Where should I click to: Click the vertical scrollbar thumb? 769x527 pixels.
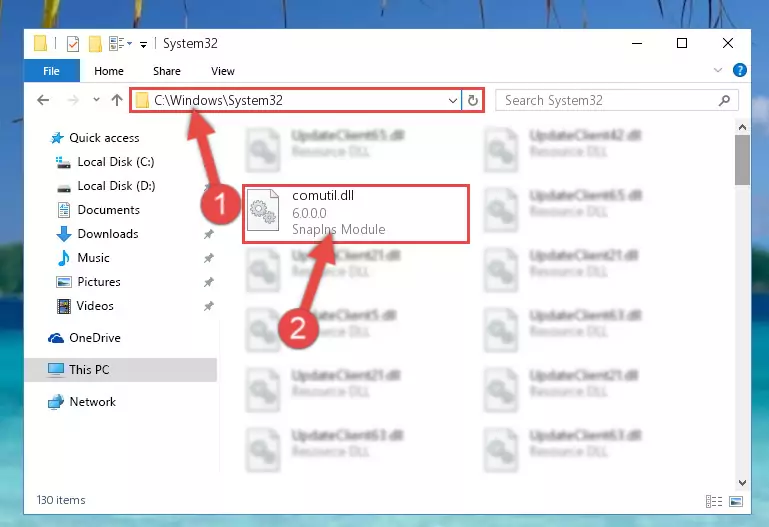743,160
